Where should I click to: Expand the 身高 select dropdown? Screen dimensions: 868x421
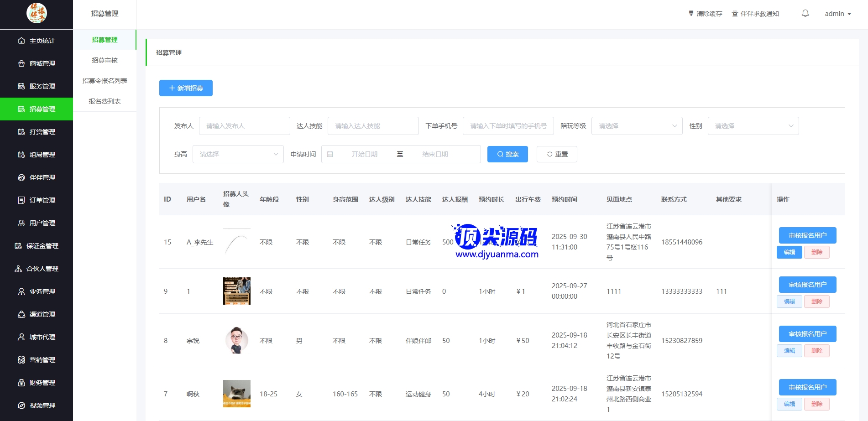pos(238,154)
